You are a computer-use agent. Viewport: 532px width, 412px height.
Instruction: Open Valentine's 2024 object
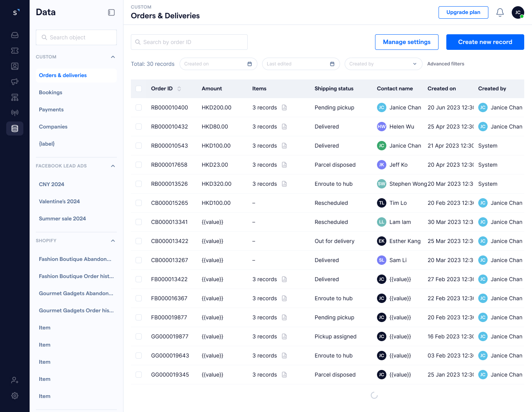coord(76,202)
